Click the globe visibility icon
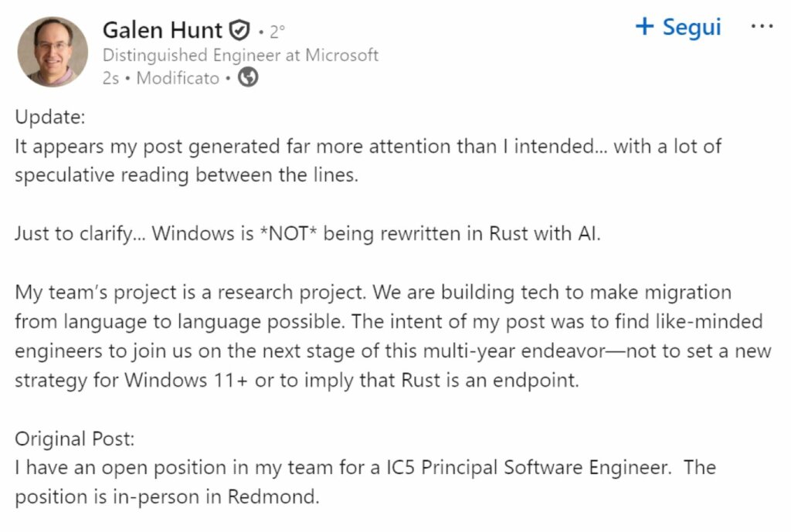Viewport: 791px width, 532px height. tap(248, 78)
